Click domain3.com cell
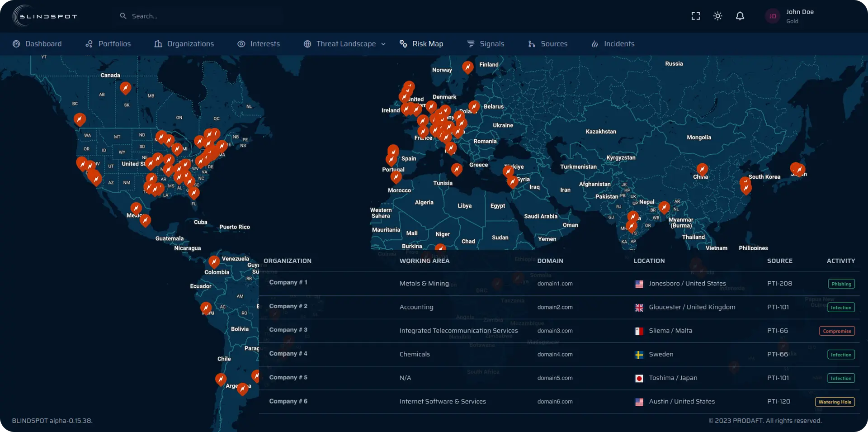Image resolution: width=868 pixels, height=432 pixels. [555, 331]
